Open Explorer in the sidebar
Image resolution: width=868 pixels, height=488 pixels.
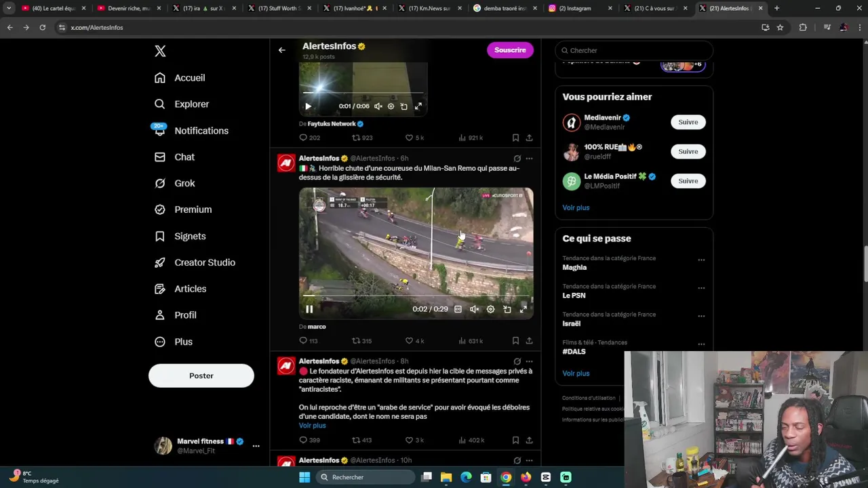[x=182, y=104]
